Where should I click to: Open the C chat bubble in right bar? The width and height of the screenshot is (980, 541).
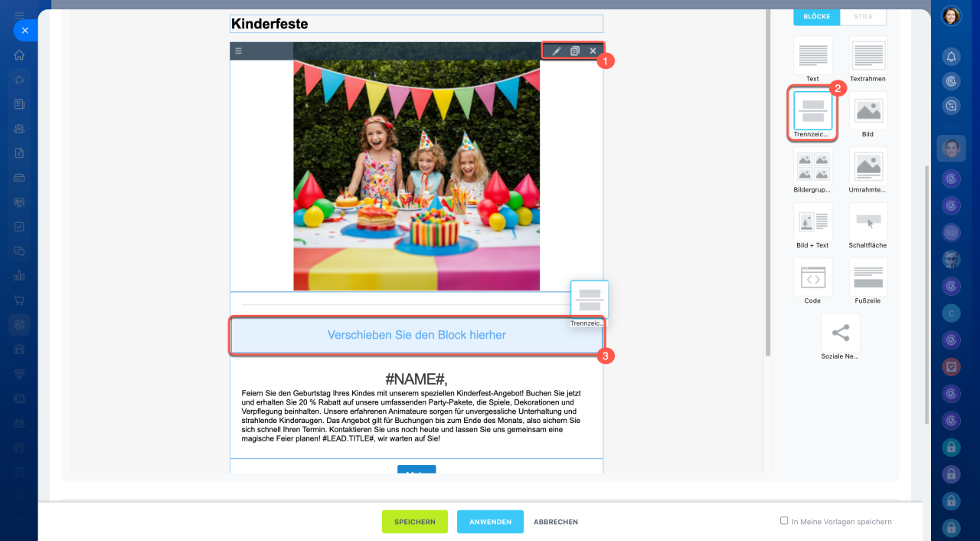click(x=951, y=313)
